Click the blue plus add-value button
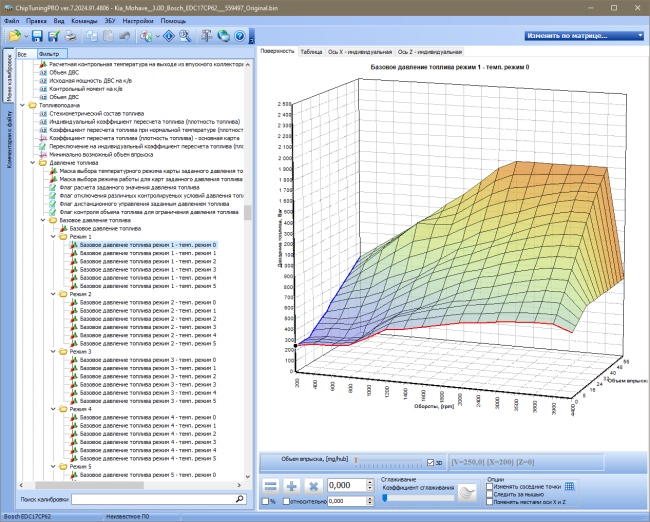650x522 pixels. tap(292, 486)
